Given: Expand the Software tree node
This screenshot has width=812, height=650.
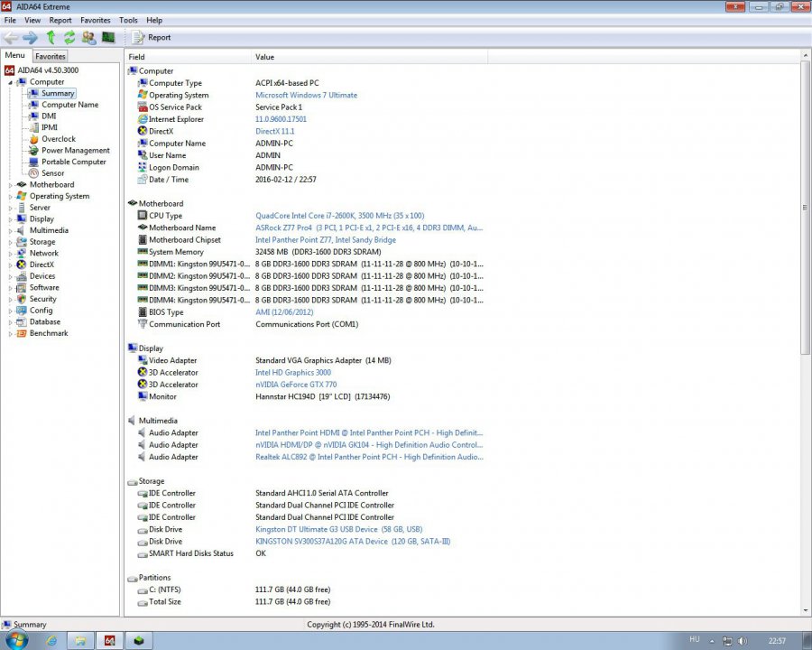Looking at the screenshot, I should 10,288.
